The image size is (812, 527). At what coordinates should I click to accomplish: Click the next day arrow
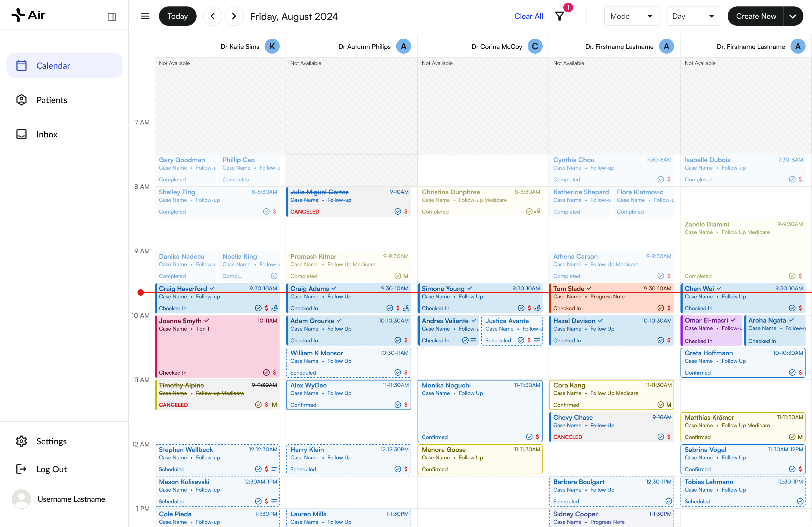[234, 16]
